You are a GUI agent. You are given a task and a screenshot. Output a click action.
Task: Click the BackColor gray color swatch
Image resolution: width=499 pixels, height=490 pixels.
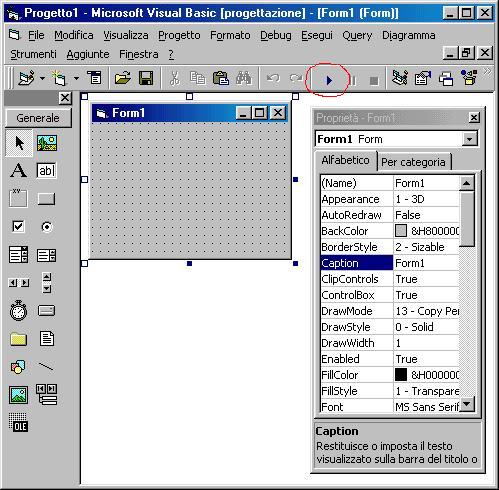click(401, 231)
